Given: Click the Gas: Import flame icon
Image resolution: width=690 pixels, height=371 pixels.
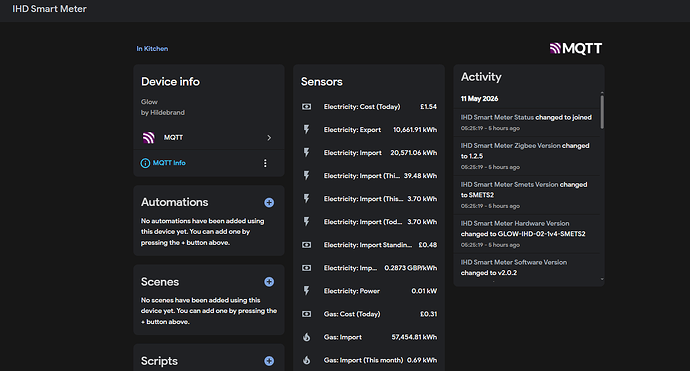Looking at the screenshot, I should pos(307,337).
